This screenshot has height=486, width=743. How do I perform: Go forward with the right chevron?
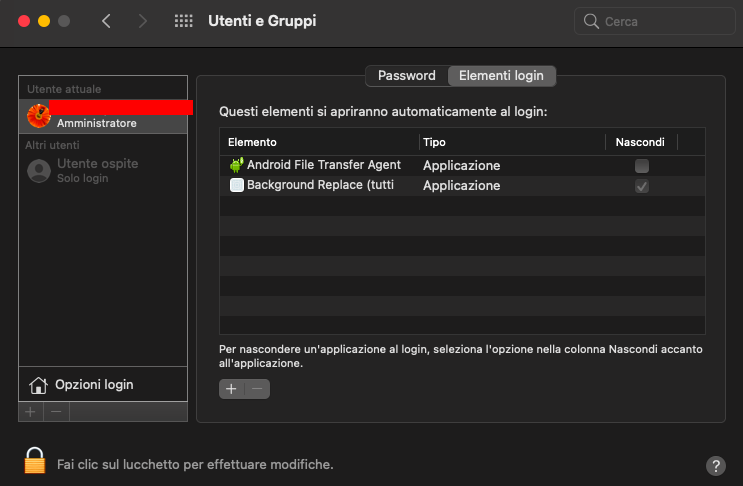click(142, 21)
